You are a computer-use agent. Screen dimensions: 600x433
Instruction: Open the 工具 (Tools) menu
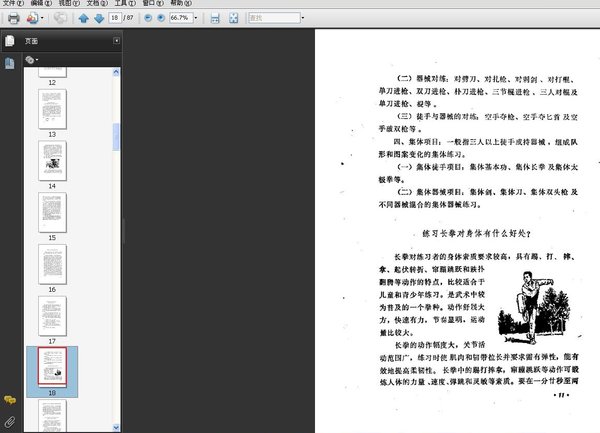click(x=125, y=3)
